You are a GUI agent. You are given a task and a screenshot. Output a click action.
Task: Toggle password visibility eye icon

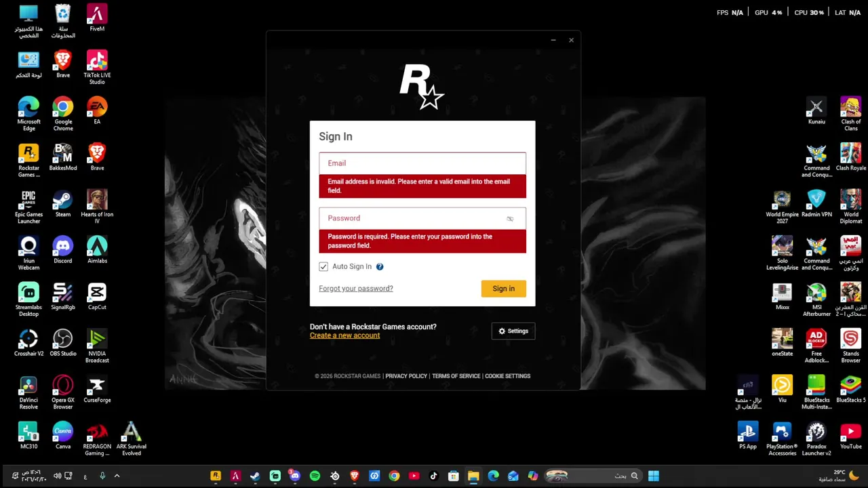coord(510,218)
